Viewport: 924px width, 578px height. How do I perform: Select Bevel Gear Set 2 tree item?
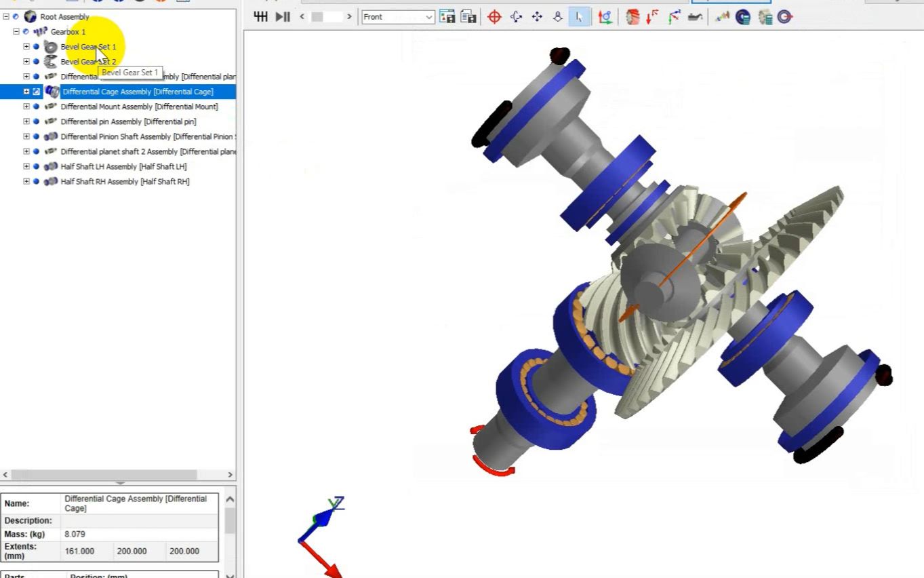pos(88,61)
